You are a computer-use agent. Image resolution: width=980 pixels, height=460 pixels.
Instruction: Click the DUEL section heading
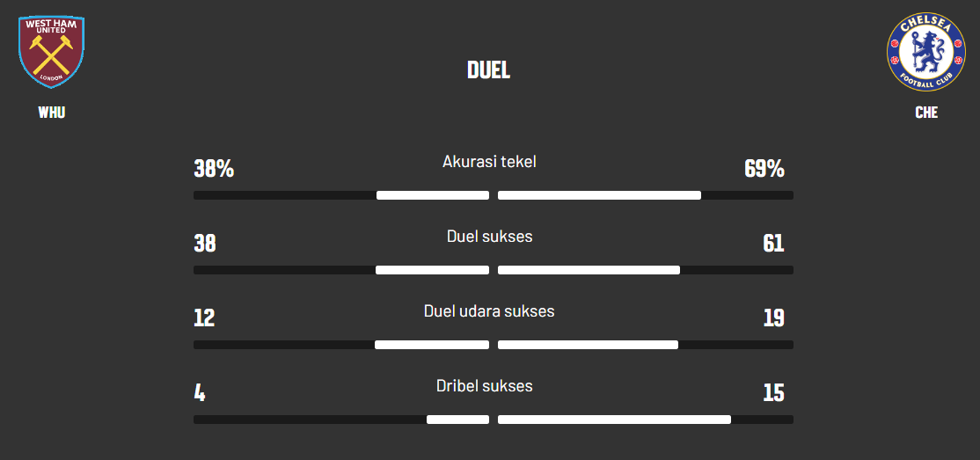pyautogui.click(x=489, y=70)
